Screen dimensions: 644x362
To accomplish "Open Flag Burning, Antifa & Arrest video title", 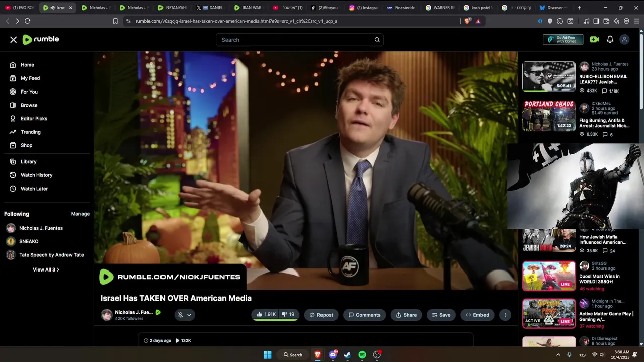I will 604,123.
